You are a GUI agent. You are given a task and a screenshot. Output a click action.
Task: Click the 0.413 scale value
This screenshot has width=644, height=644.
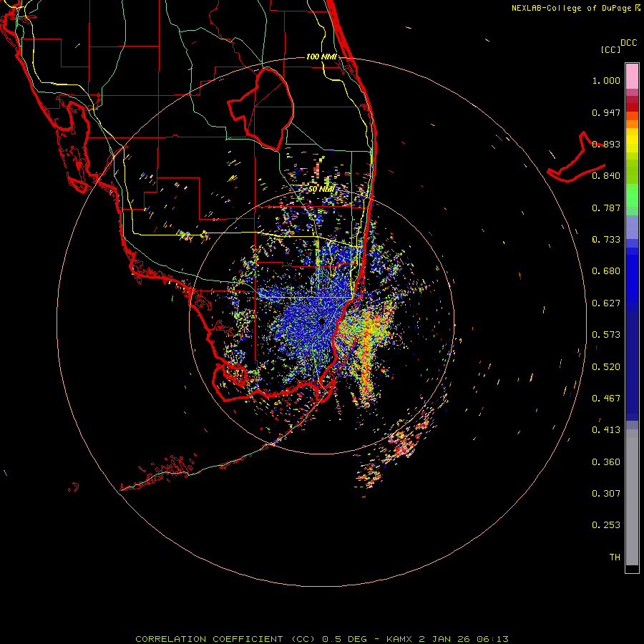[x=606, y=430]
